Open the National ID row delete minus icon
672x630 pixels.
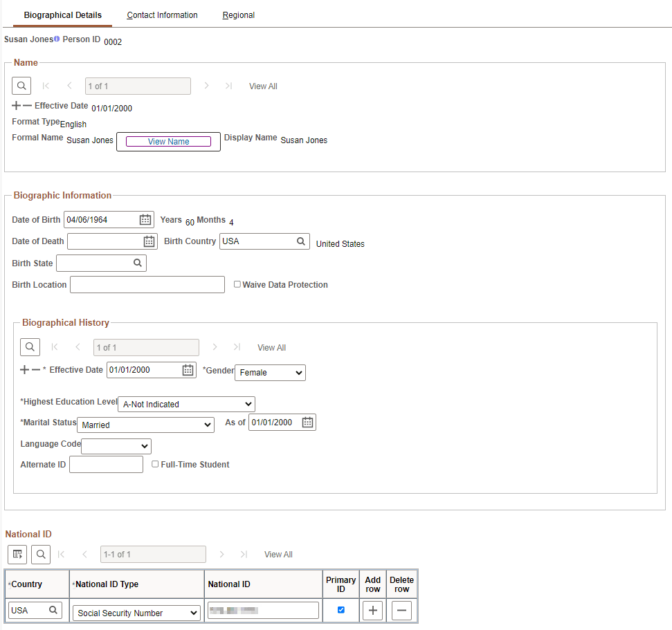click(401, 610)
